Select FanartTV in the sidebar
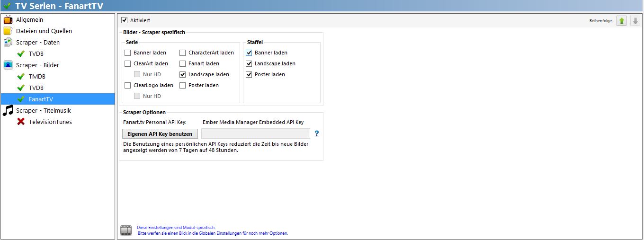Screen dimensions: 644x240 58,99
